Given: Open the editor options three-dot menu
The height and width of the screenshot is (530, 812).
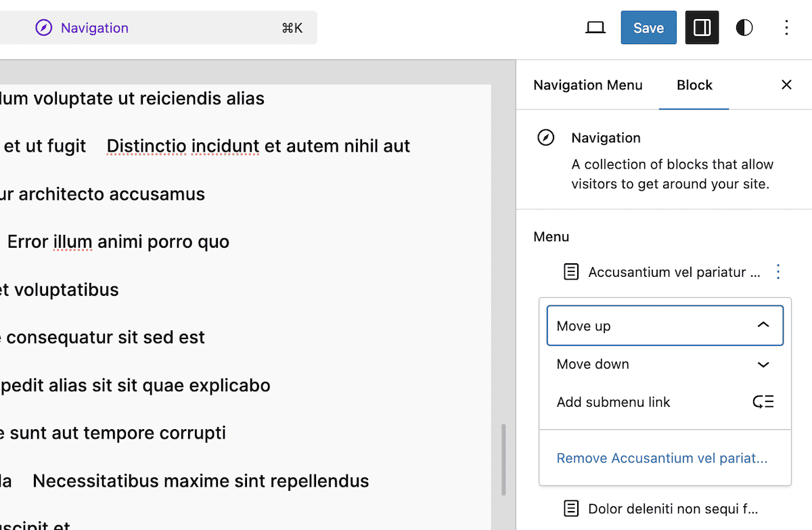Looking at the screenshot, I should [x=786, y=28].
